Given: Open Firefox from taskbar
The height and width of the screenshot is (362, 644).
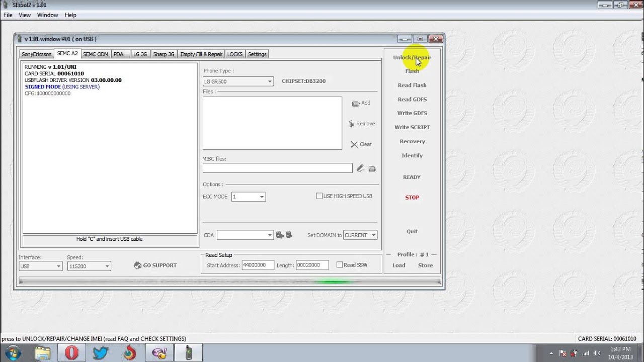Looking at the screenshot, I should coord(130,353).
